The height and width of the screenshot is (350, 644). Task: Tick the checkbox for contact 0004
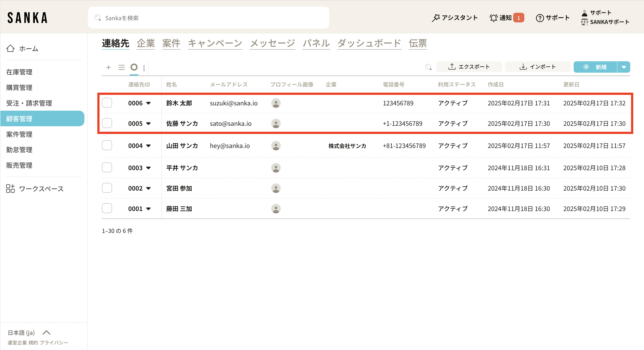pyautogui.click(x=107, y=145)
